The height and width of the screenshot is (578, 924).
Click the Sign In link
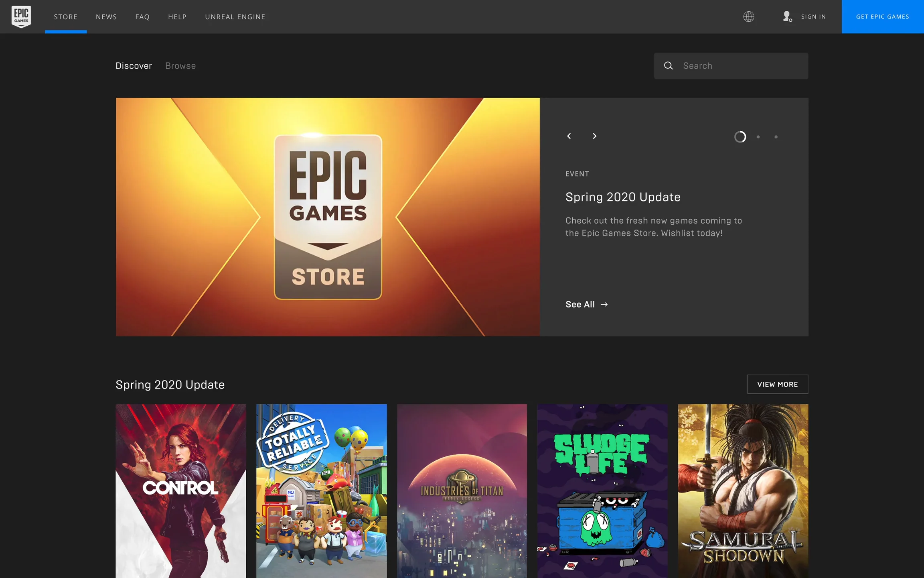point(813,17)
